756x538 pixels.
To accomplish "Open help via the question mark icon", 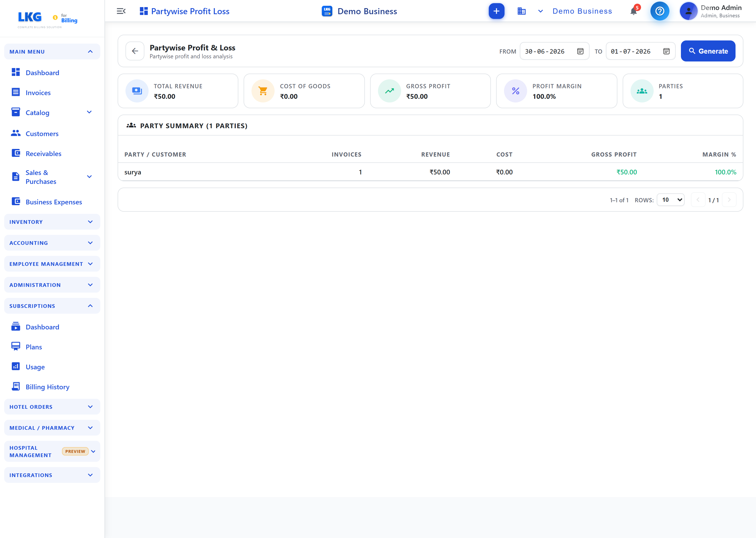I will [x=660, y=11].
